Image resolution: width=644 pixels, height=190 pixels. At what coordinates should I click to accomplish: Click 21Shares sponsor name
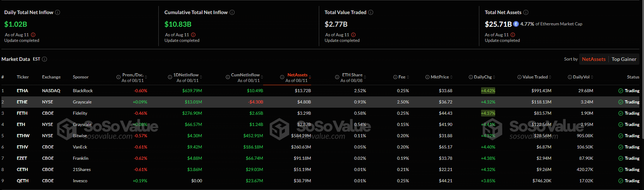82,170
